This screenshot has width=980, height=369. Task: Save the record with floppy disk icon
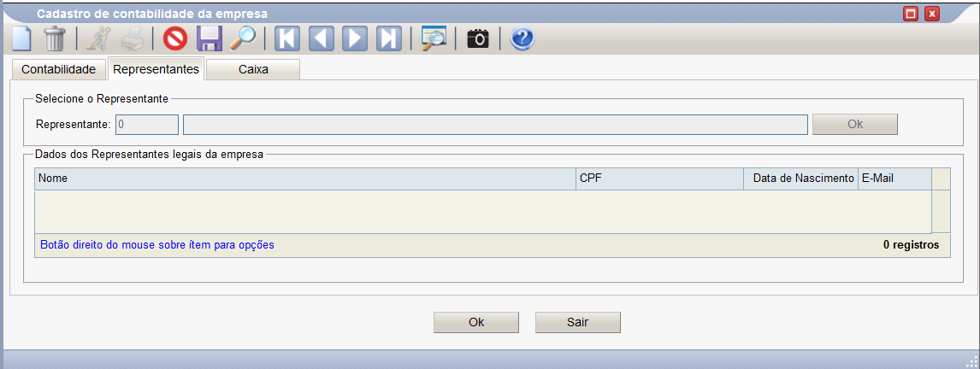[210, 39]
